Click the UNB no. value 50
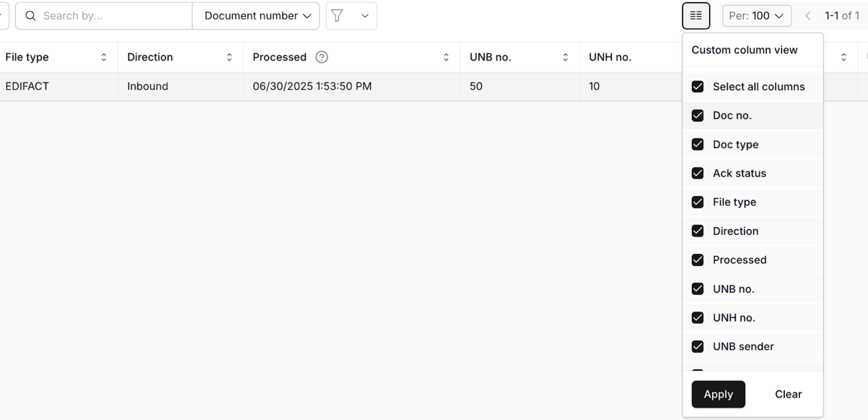Viewport: 868px width, 420px height. [476, 86]
